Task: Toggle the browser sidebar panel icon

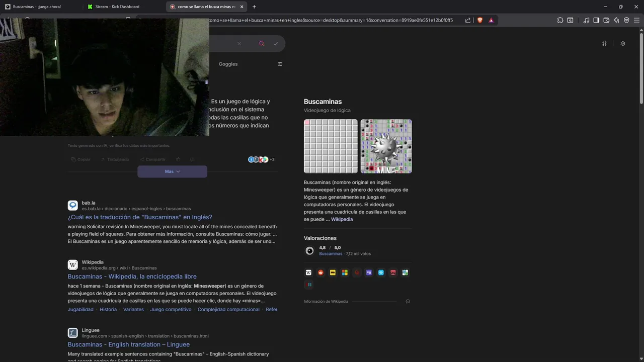Action: click(x=596, y=20)
